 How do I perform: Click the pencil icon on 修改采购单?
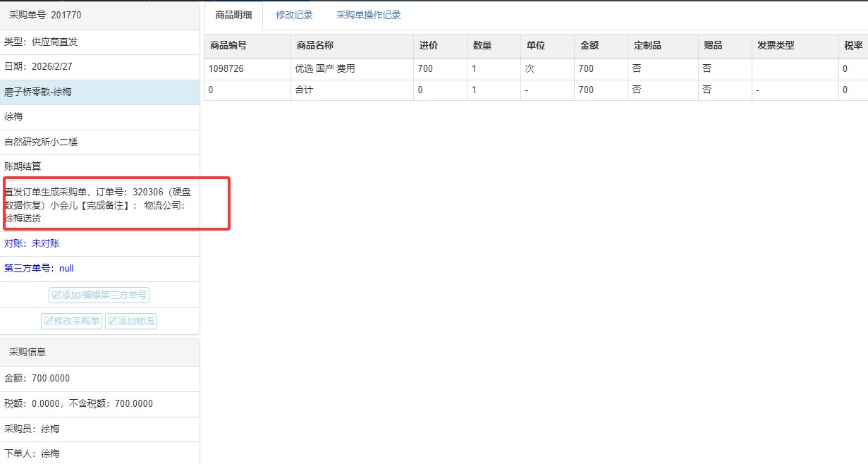coord(49,322)
